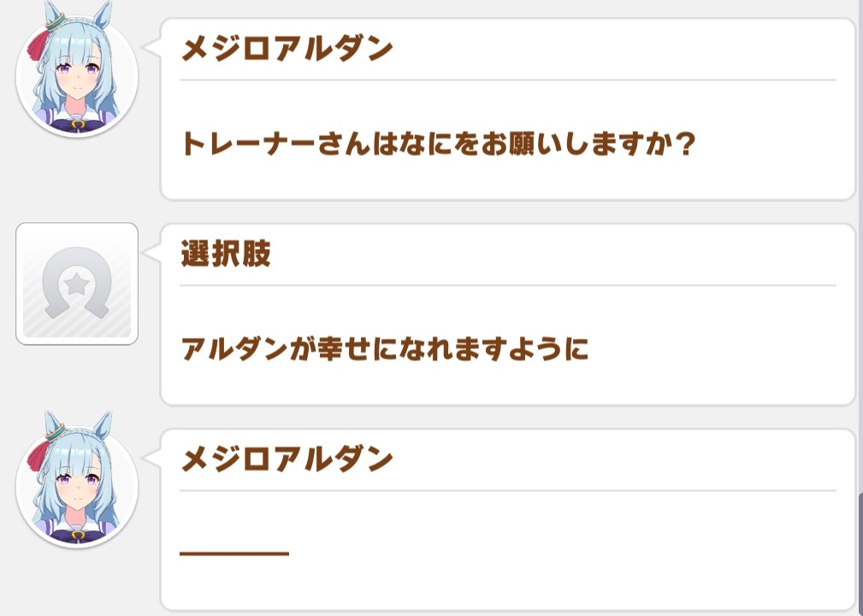The width and height of the screenshot is (863, 616).
Task: Click the pointer tail of the question bubble
Action: (x=151, y=47)
